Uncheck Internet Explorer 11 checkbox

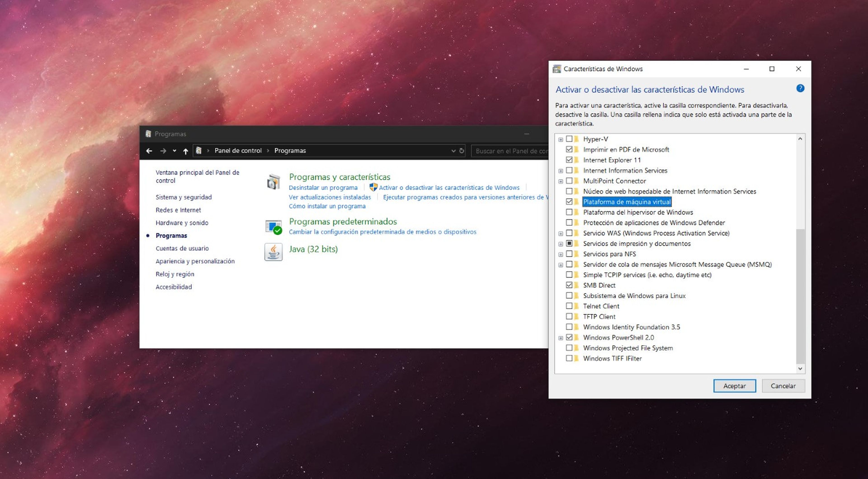pos(569,160)
